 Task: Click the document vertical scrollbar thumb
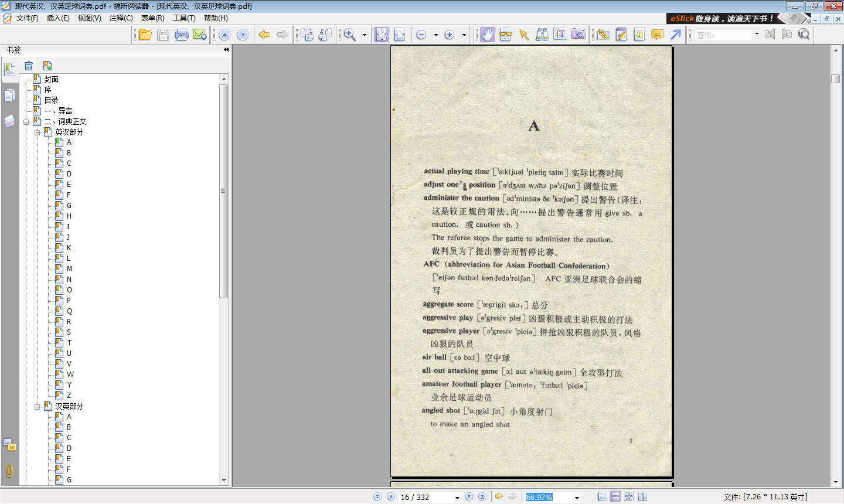tap(836, 79)
